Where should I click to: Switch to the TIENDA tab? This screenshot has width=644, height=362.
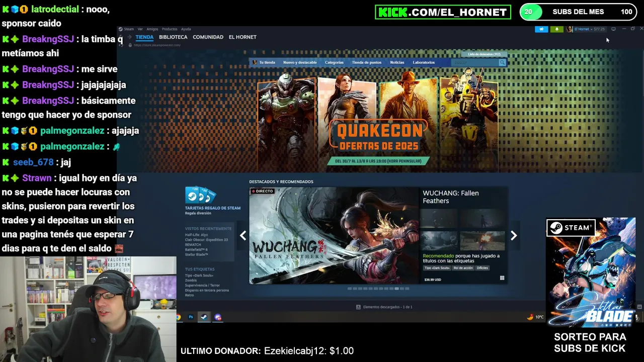(x=144, y=37)
